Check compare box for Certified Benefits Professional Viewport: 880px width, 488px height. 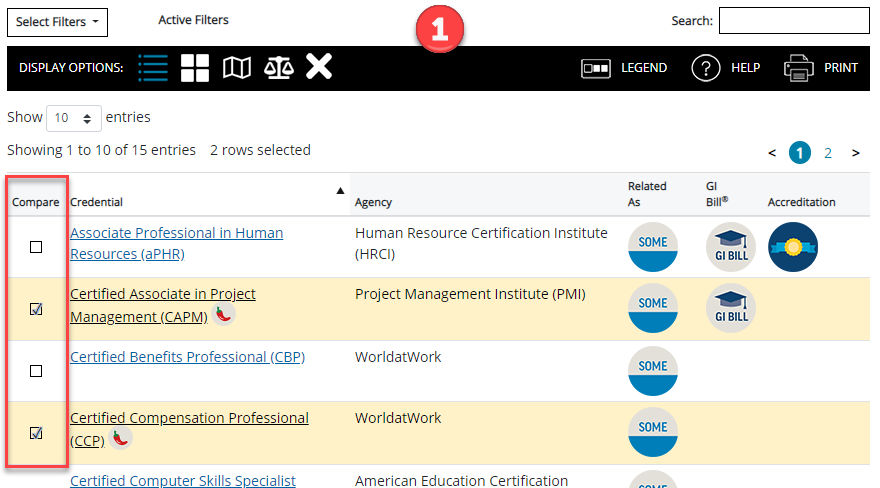click(36, 371)
